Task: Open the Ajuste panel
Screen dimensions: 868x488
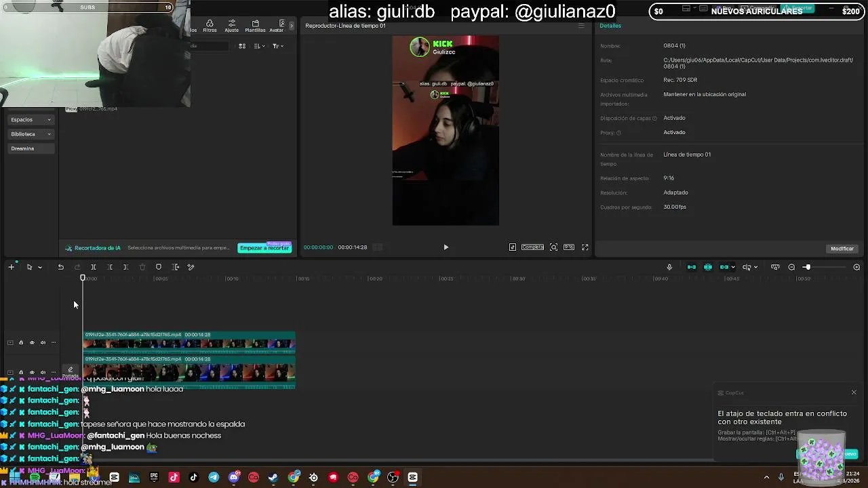Action: [231, 26]
